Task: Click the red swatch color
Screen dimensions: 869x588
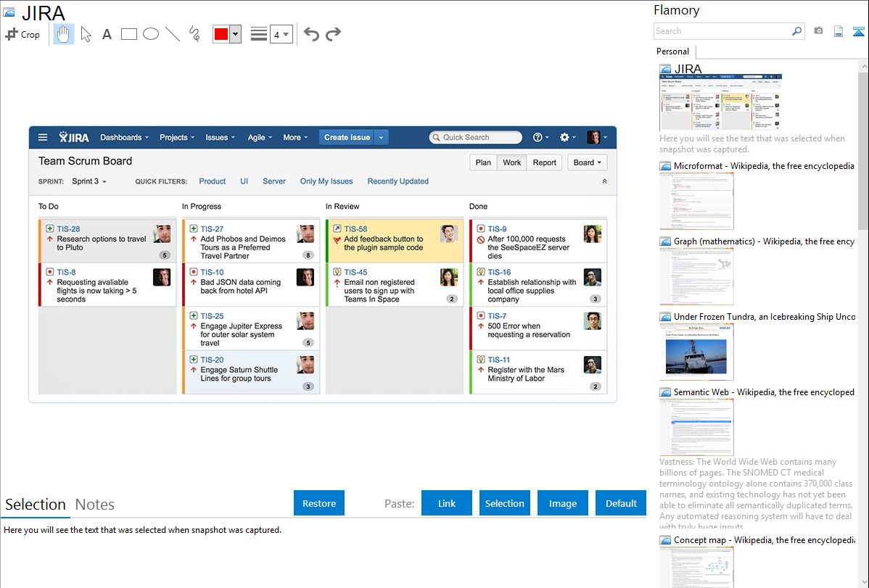Action: click(x=221, y=34)
